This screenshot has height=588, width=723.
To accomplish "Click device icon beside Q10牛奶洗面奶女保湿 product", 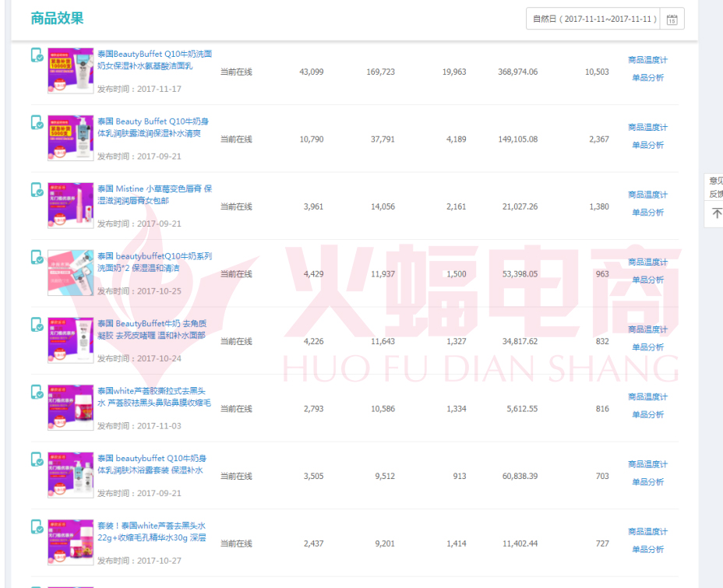I will 37,55.
